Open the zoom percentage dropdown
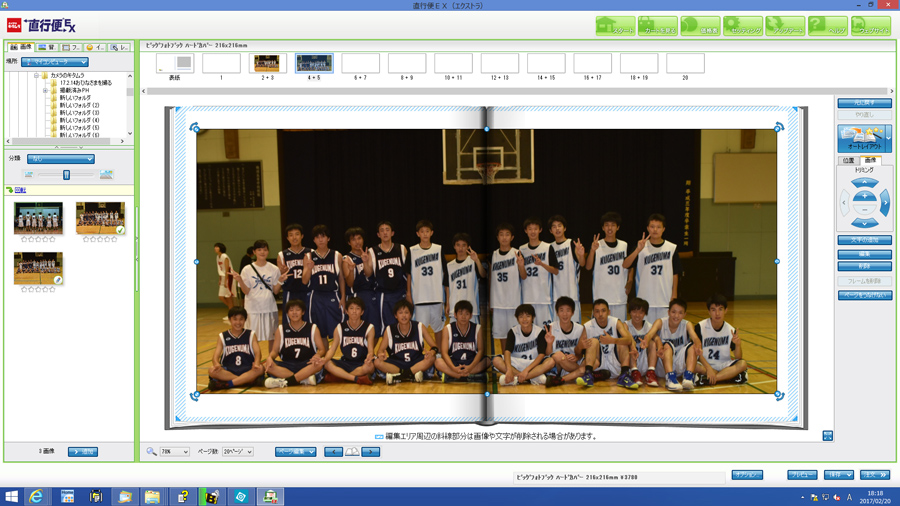This screenshot has width=900, height=506. 174,452
